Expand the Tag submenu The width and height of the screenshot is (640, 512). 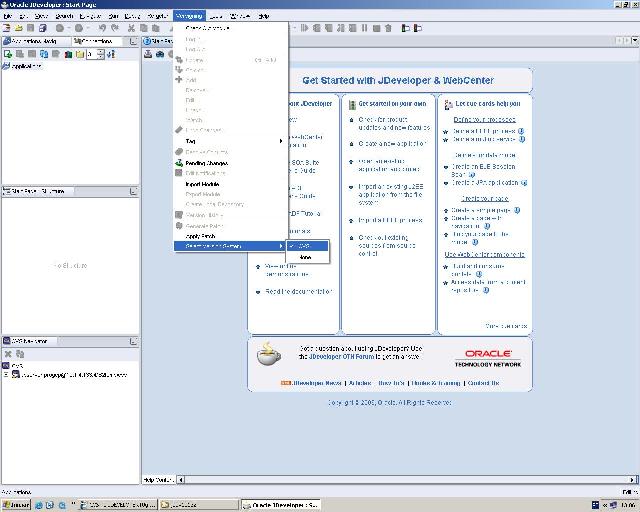231,141
